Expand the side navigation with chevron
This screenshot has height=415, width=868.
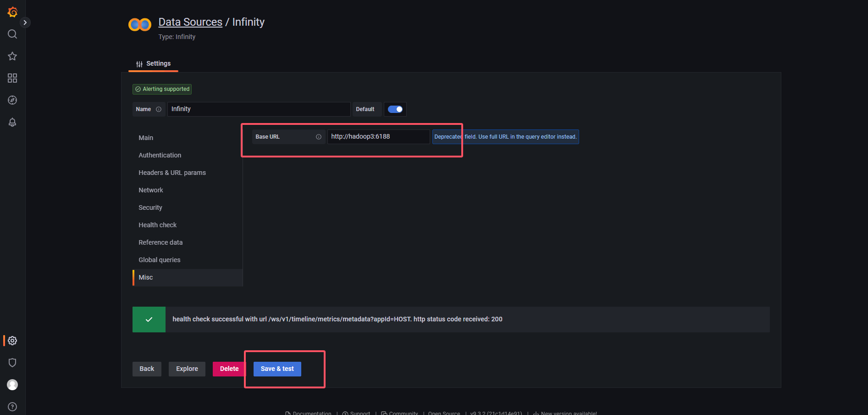pos(25,22)
